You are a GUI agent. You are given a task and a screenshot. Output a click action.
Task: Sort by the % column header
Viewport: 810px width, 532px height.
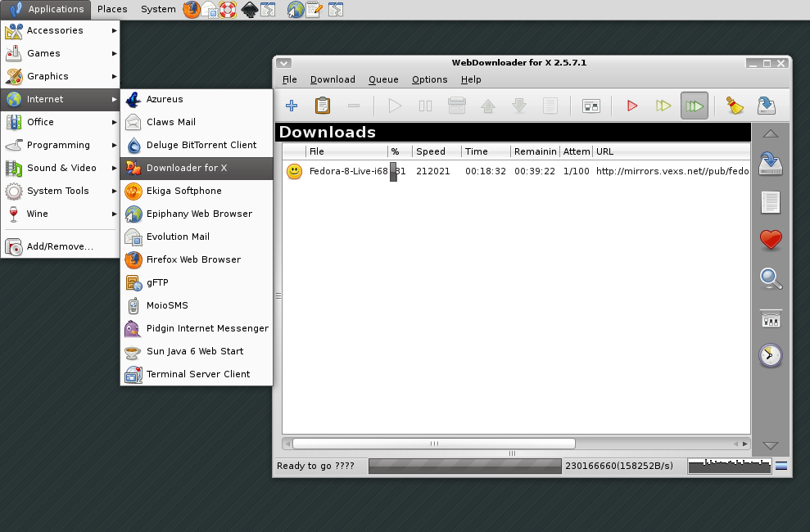400,151
